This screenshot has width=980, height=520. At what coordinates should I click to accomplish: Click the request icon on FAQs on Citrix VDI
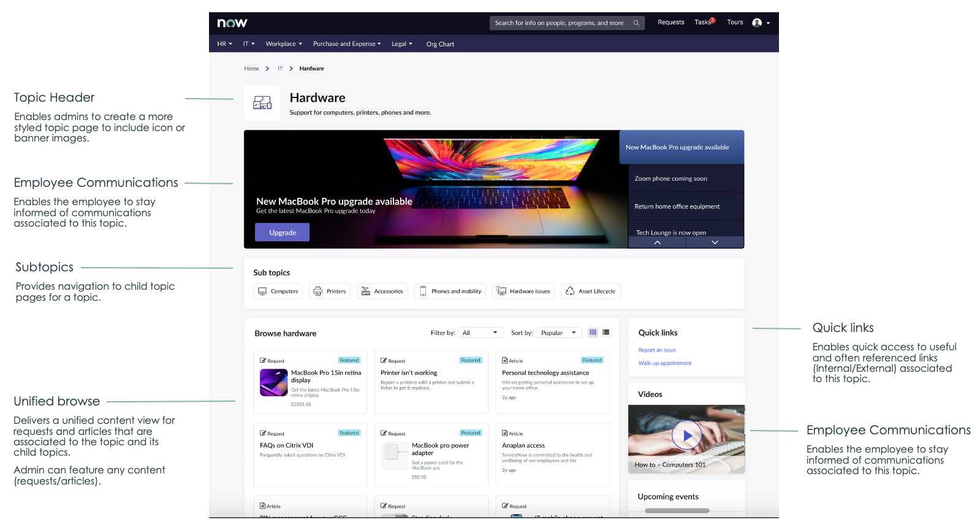[x=263, y=433]
